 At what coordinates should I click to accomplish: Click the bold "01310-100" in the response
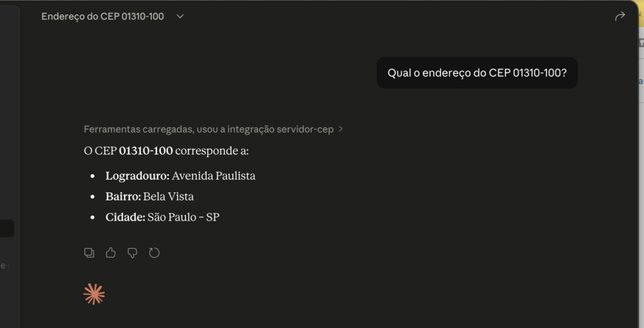pyautogui.click(x=146, y=151)
